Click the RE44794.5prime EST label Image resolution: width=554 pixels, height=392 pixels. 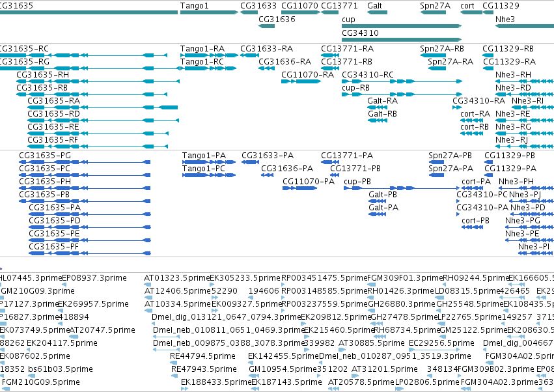pyautogui.click(x=202, y=356)
